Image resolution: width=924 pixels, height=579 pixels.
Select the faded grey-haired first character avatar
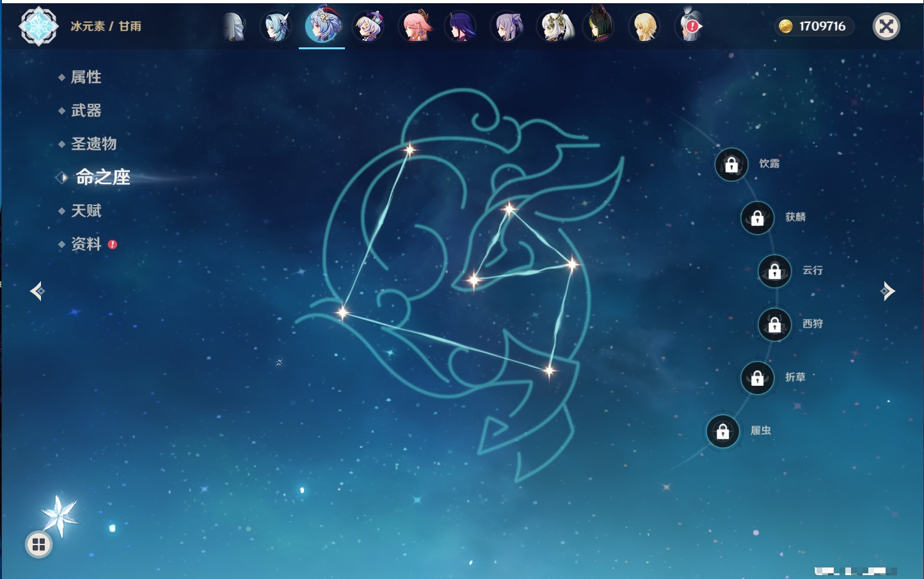pyautogui.click(x=234, y=27)
